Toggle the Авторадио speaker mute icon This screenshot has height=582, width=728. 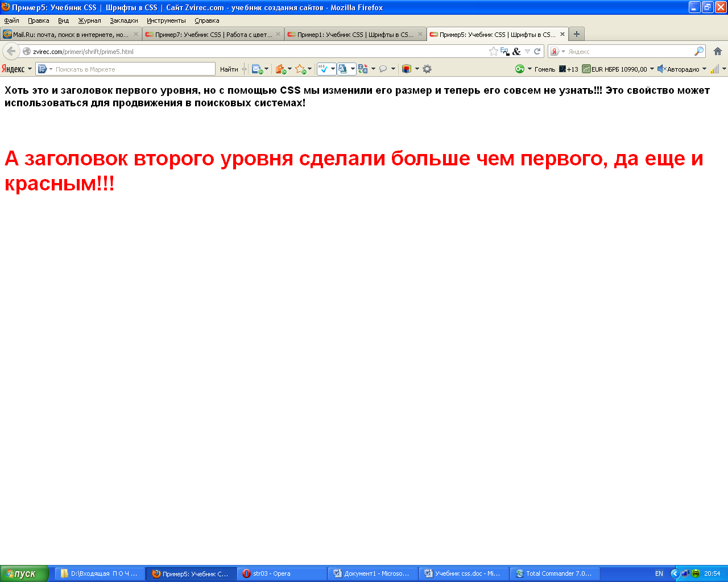(661, 69)
